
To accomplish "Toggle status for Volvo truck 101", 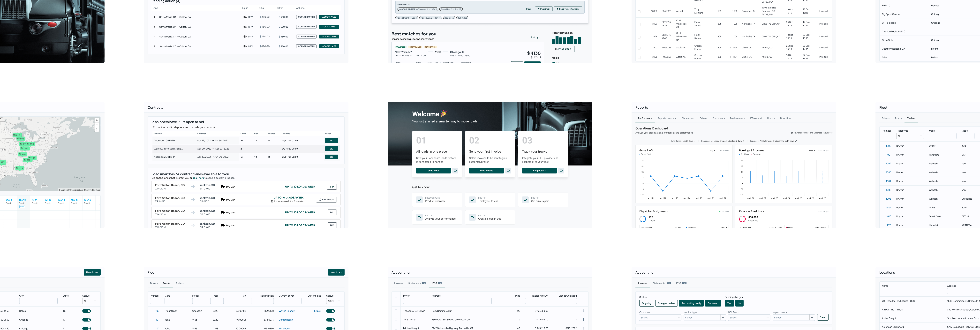I will 331,320.
